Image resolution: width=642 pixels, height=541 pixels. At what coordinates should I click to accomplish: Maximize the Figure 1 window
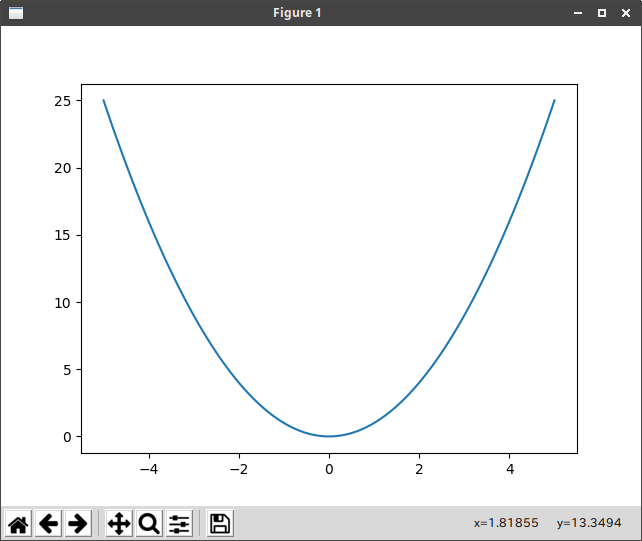coord(602,13)
